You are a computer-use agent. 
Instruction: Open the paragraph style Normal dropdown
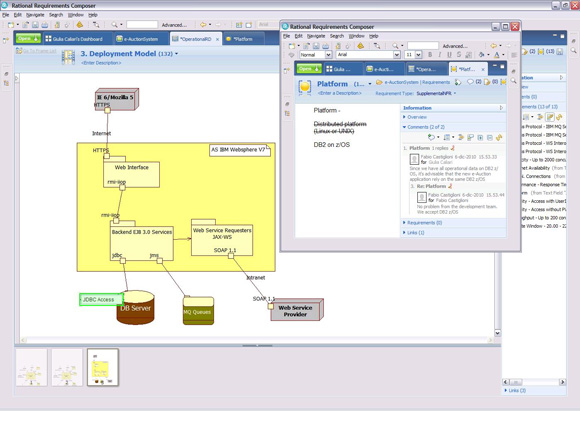tap(328, 55)
